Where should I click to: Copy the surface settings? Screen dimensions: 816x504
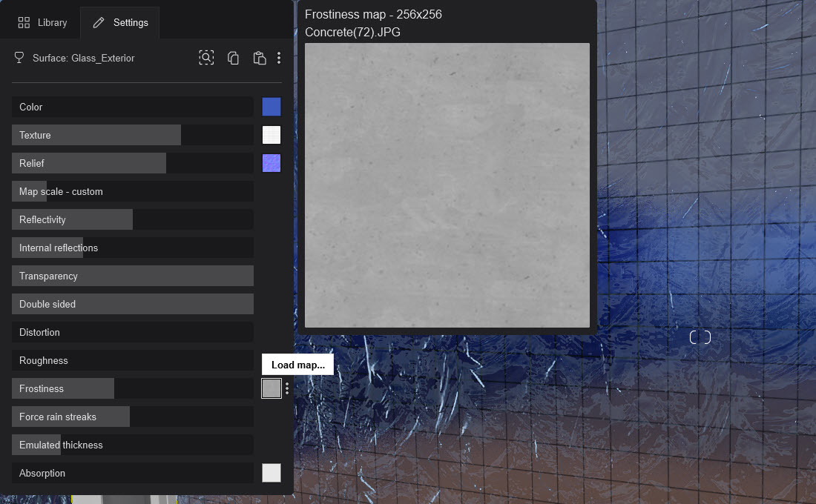[233, 58]
